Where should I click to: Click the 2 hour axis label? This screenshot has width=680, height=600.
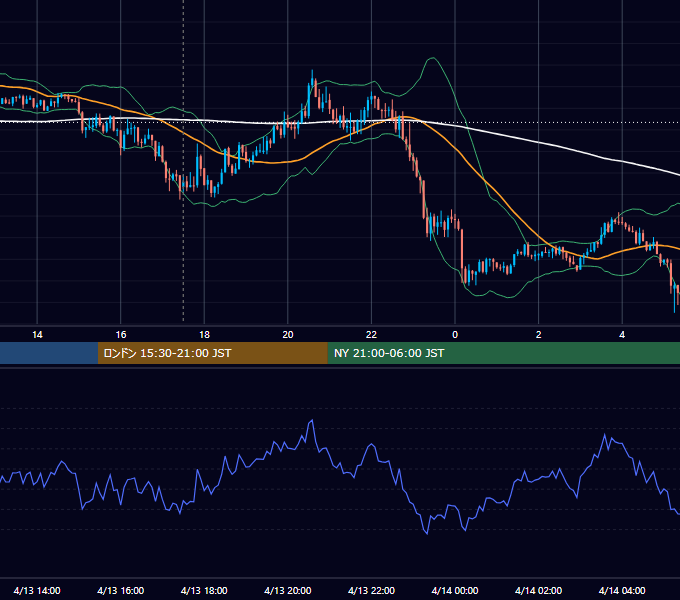click(539, 335)
